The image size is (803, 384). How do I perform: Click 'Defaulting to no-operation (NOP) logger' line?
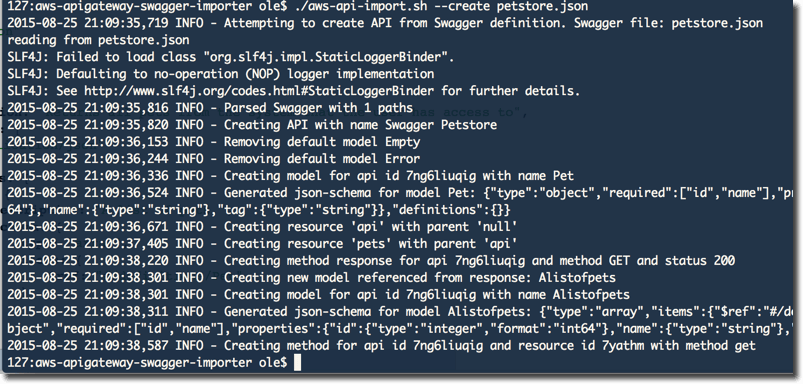221,74
